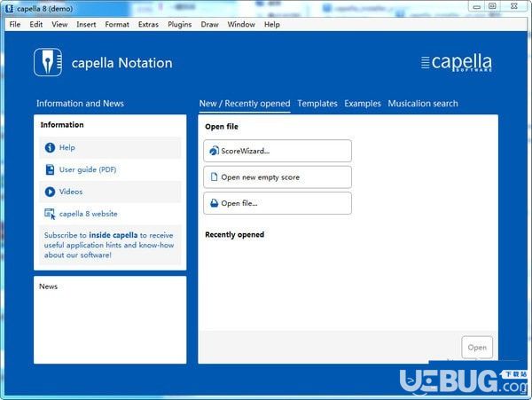This screenshot has height=400, width=532.
Task: Click the capella software logo top right
Action: [457, 63]
